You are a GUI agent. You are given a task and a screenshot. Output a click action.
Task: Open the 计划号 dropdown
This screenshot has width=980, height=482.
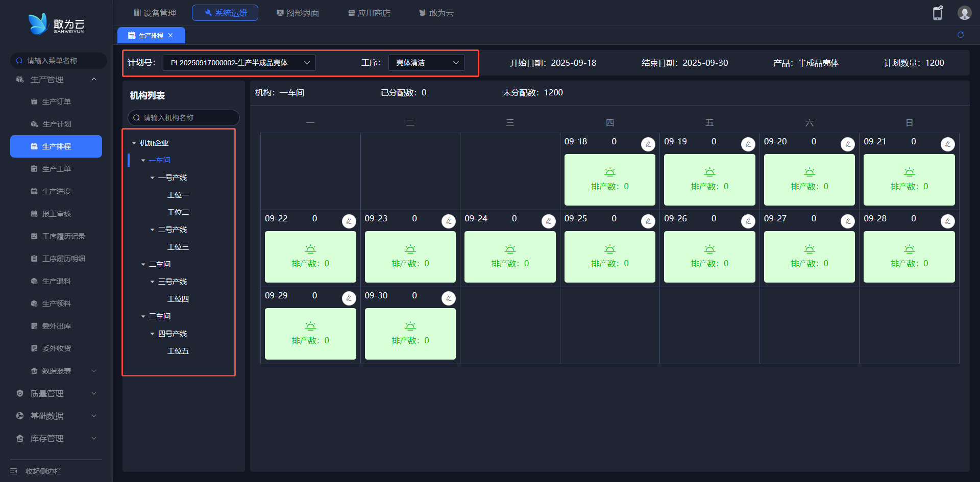click(239, 63)
